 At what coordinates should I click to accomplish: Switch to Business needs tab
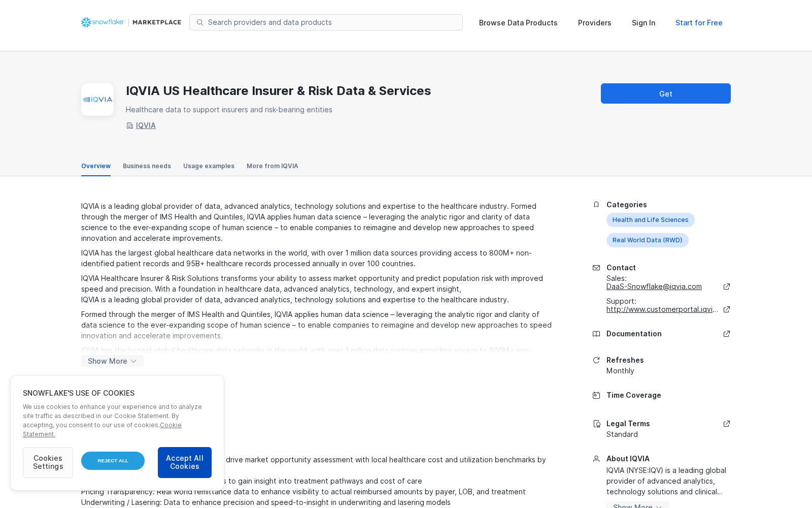147,166
